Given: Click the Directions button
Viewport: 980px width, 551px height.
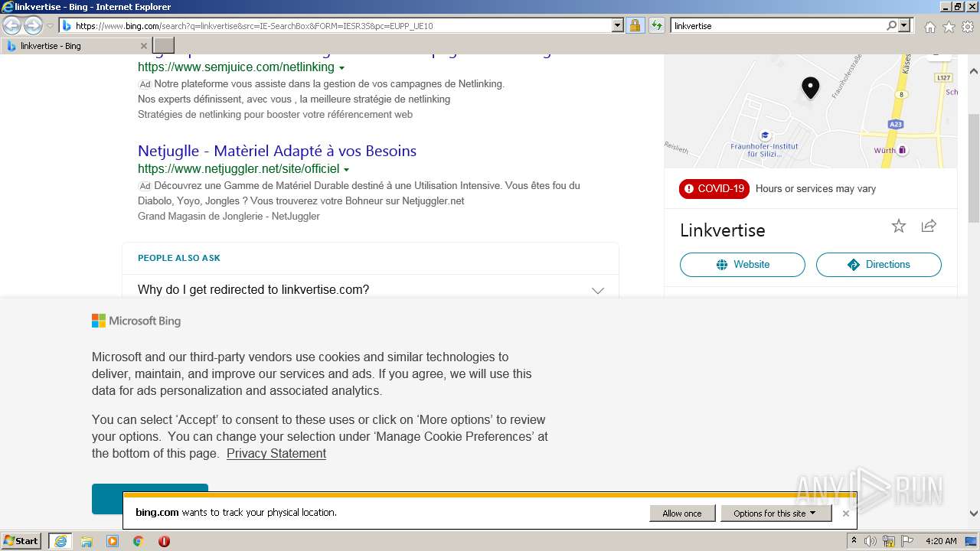Looking at the screenshot, I should click(879, 265).
